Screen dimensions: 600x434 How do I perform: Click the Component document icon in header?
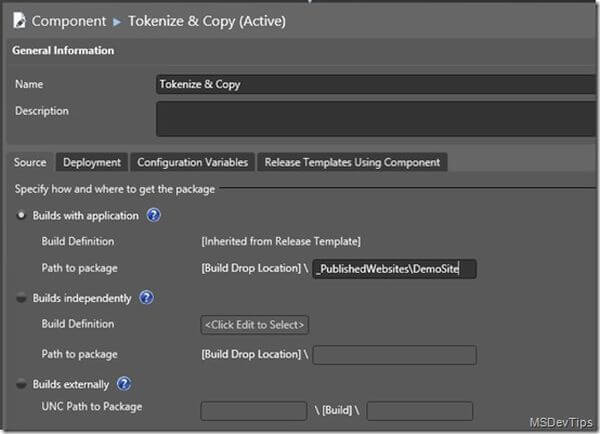tap(19, 19)
